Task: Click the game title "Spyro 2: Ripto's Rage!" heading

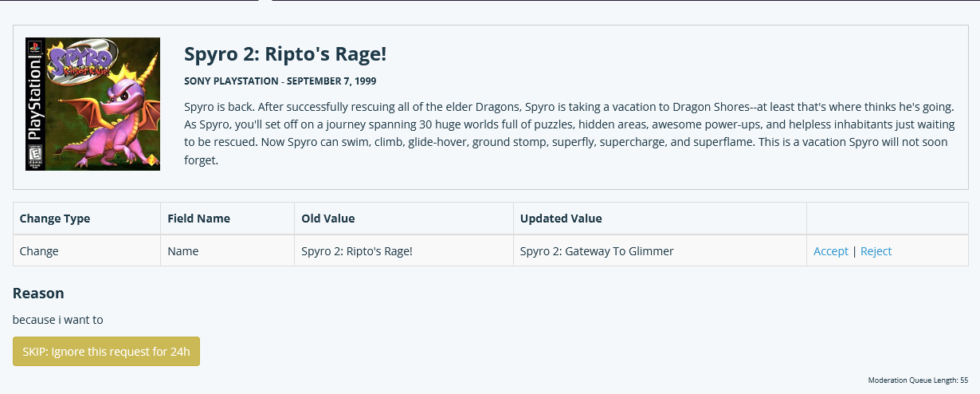Action: click(285, 54)
